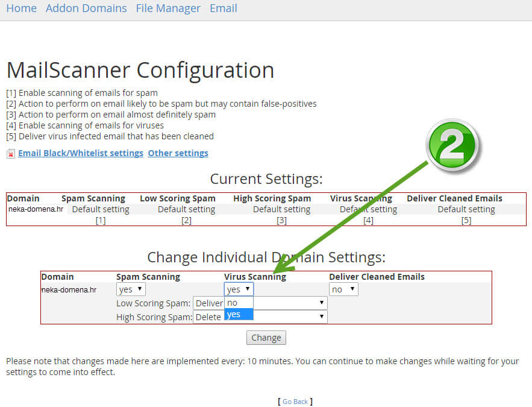
Task: Follow the Go Back link
Action: coord(295,402)
